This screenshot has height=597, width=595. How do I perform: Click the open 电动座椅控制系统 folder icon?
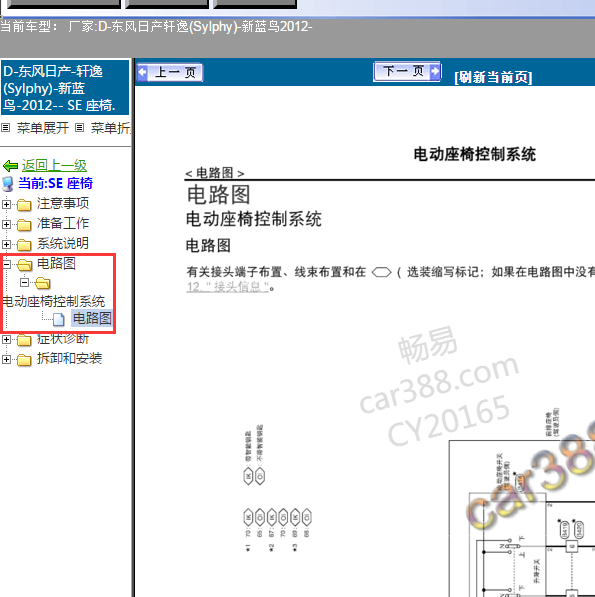click(x=43, y=283)
